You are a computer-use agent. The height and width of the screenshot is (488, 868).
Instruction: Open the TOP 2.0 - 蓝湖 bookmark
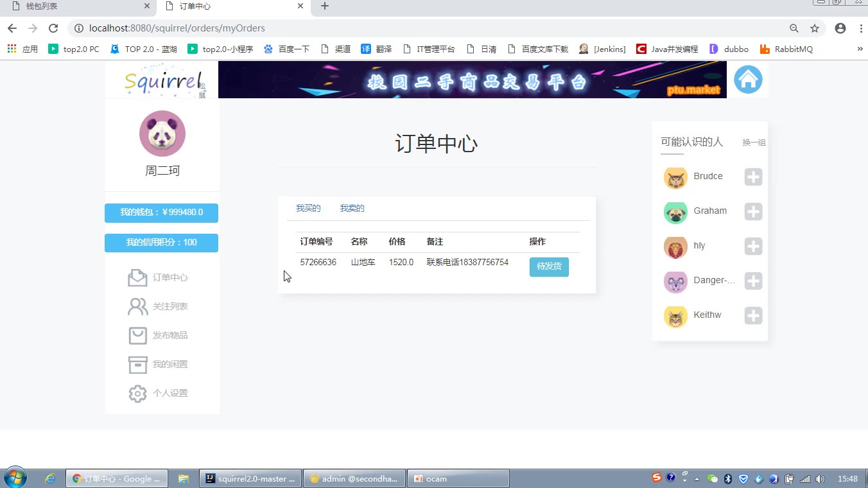[143, 49]
